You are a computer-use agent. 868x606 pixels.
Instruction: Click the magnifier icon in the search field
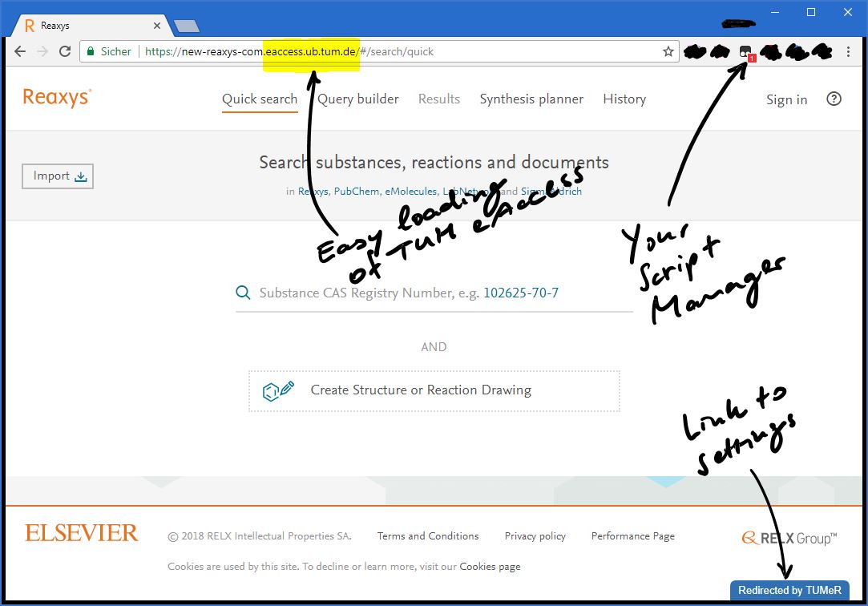coord(243,293)
